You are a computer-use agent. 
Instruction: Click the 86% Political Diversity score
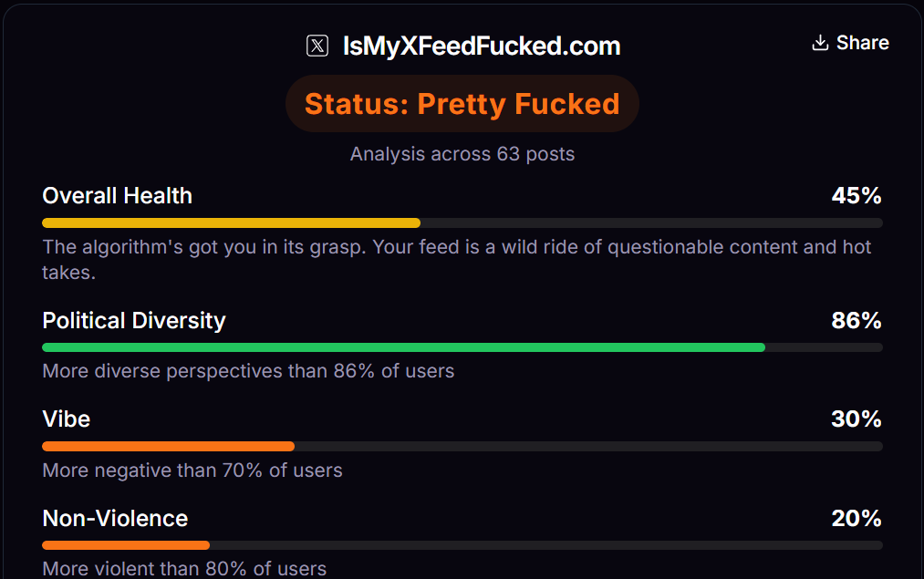(x=856, y=321)
